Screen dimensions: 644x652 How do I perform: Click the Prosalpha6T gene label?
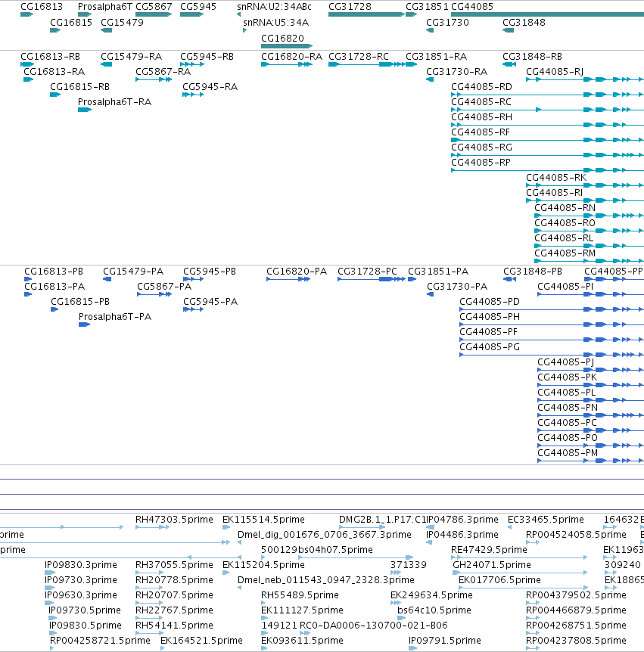[x=105, y=7]
